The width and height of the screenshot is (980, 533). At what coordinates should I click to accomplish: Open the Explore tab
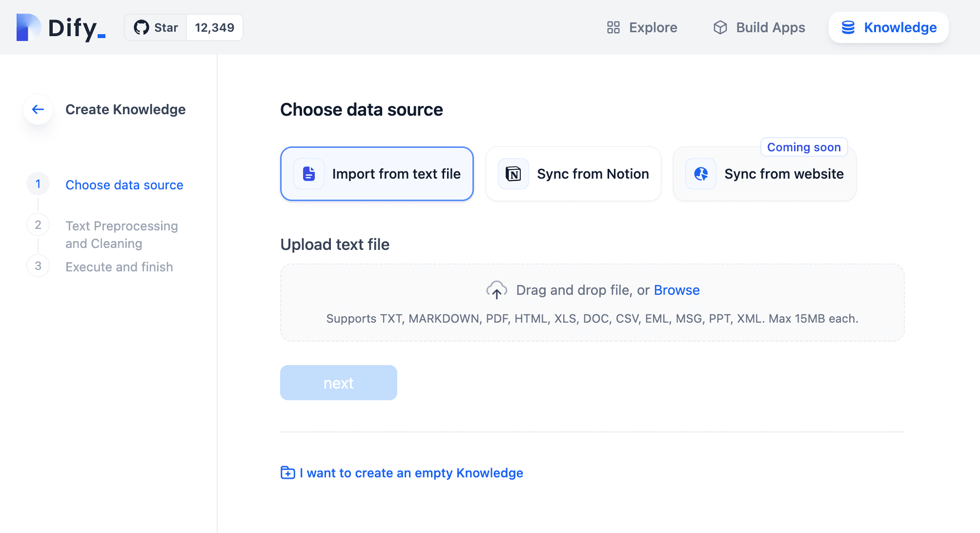pos(642,27)
